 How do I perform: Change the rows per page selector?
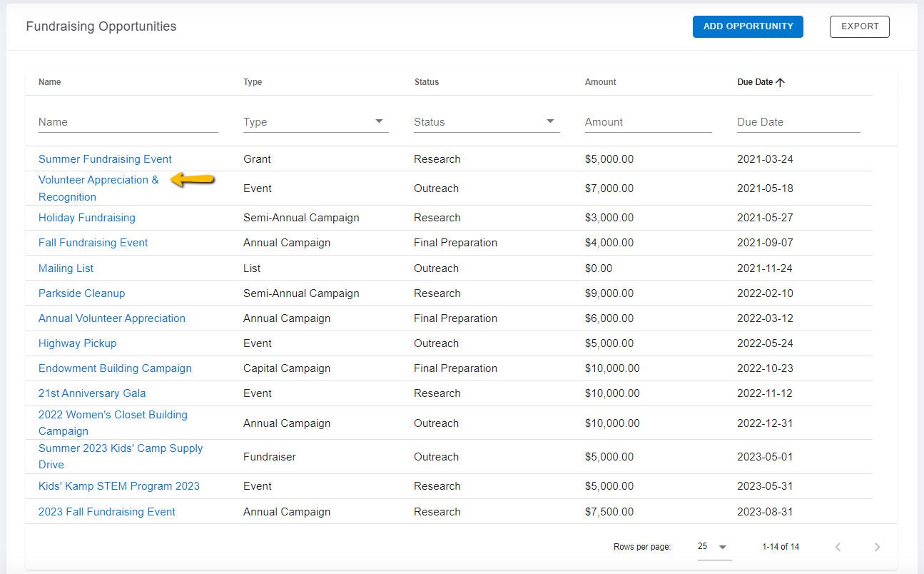tap(714, 547)
